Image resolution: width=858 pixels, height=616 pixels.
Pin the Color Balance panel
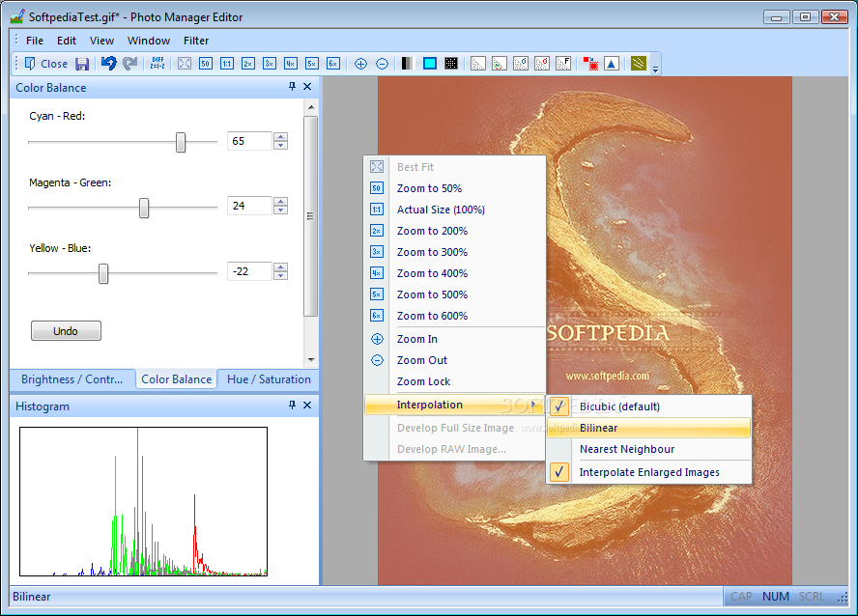(293, 87)
